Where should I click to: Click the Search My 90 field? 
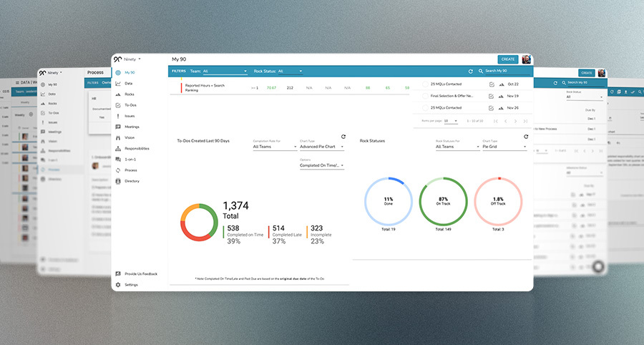(x=507, y=72)
